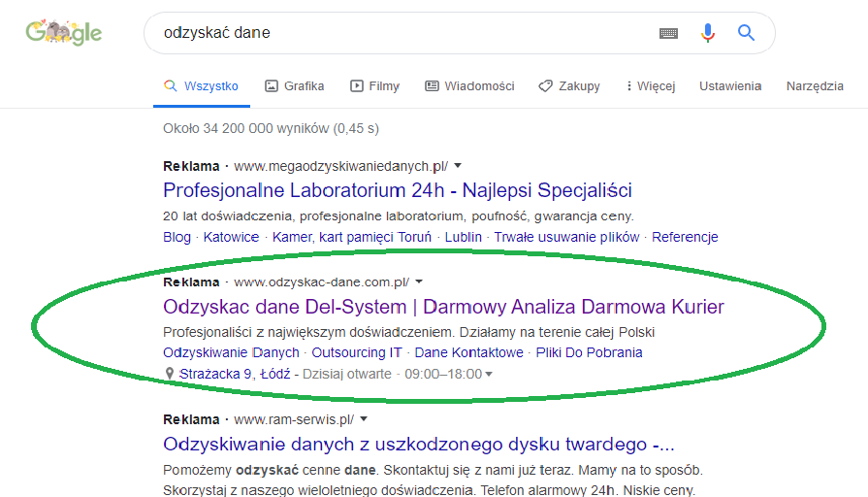868x497 pixels.
Task: Open Odzyskiwanie Danych sitelink
Action: 231,353
